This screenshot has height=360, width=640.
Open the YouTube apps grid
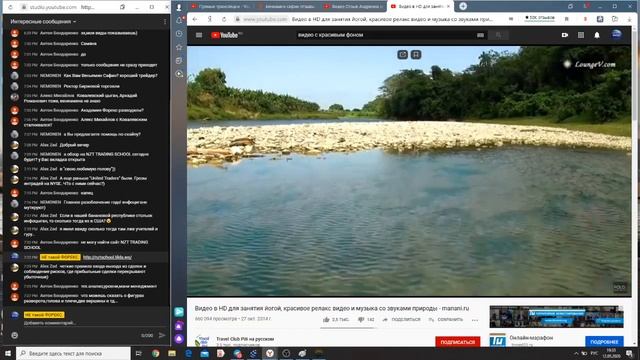point(581,35)
